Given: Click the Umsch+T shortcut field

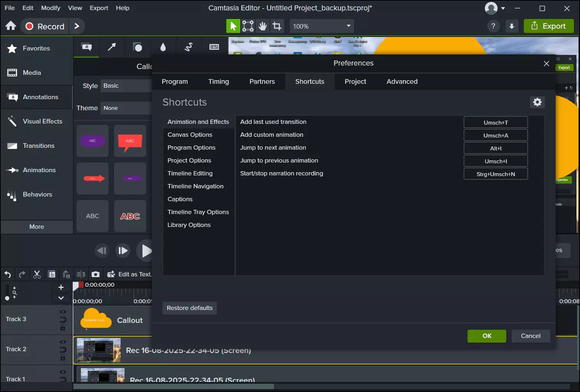Looking at the screenshot, I should tap(495, 123).
